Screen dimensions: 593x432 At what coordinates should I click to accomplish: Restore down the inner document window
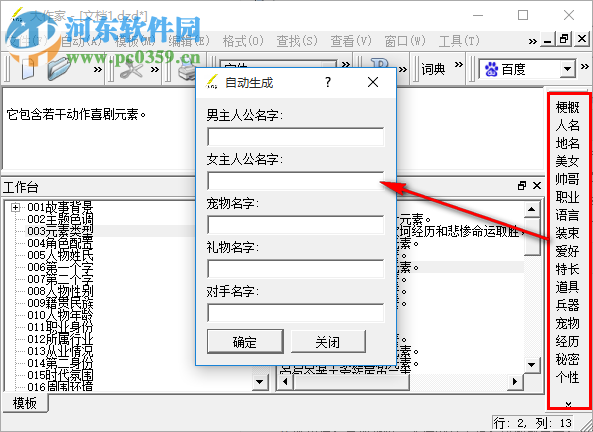(564, 39)
